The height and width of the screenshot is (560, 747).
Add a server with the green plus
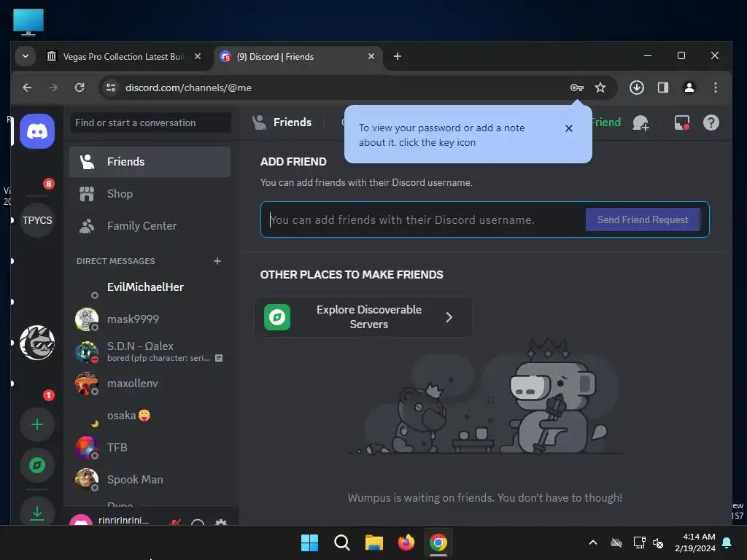point(37,424)
